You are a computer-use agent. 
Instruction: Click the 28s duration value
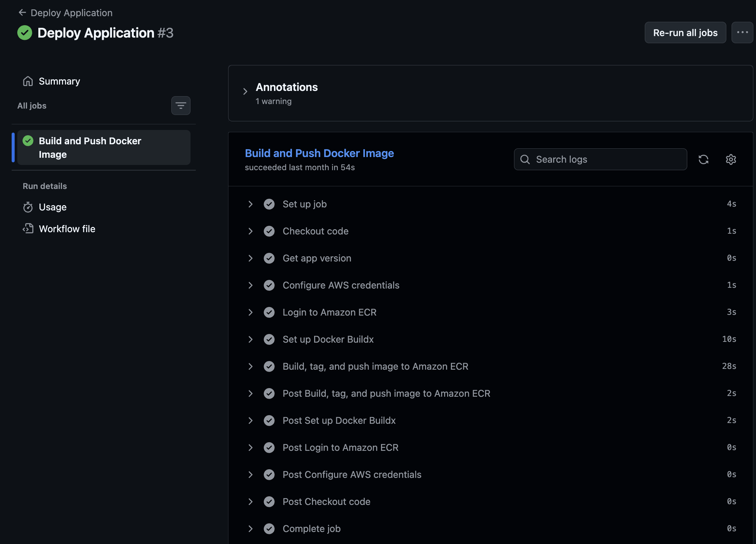coord(729,366)
